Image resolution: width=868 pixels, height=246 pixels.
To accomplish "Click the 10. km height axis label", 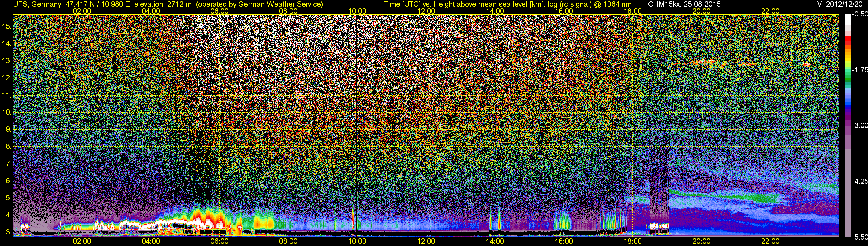I will [7, 112].
